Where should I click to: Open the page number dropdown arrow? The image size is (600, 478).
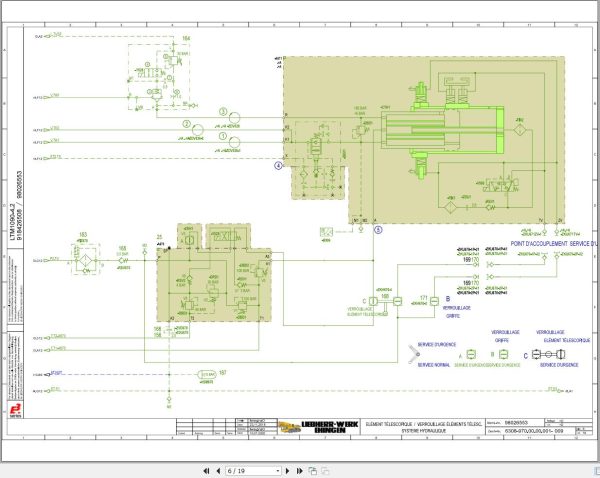(x=278, y=471)
